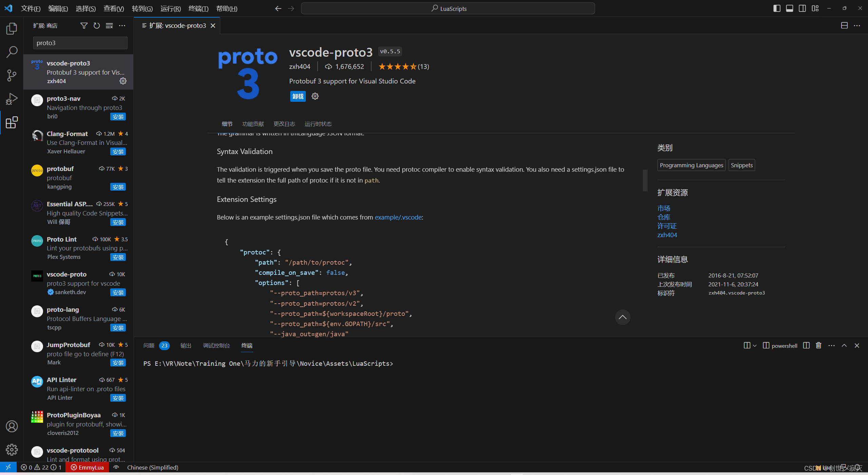Open the Explorer view in activity bar

(x=12, y=28)
